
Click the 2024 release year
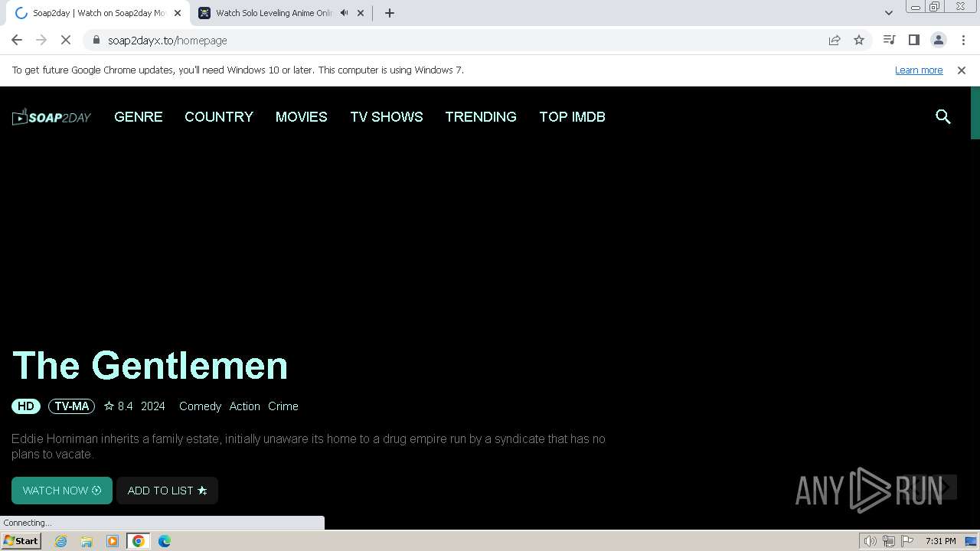pyautogui.click(x=153, y=406)
